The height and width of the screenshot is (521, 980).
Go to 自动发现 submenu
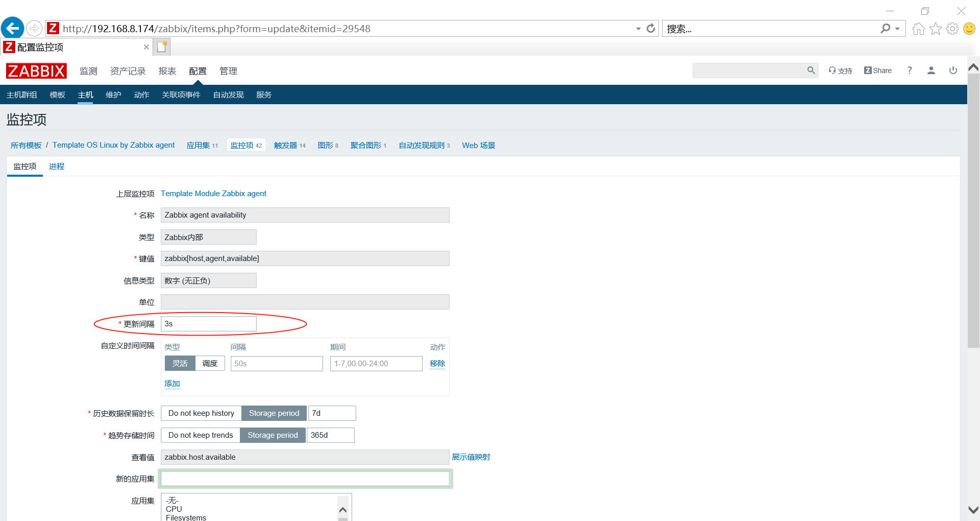(228, 95)
